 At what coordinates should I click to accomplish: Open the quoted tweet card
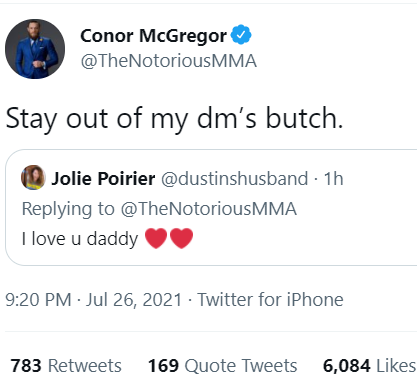211,207
